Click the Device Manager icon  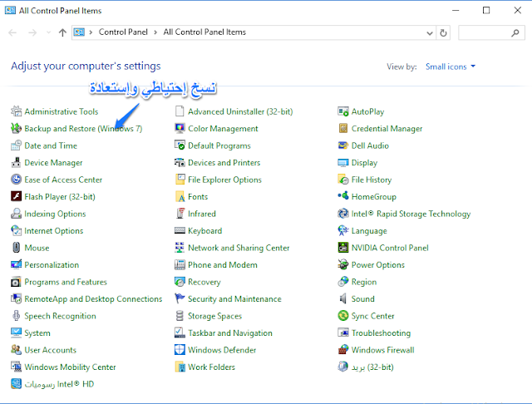(x=16, y=162)
